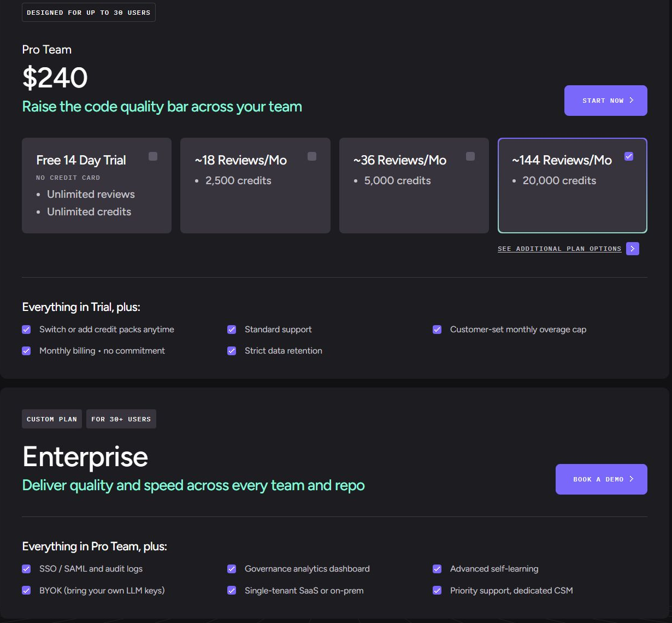This screenshot has width=672, height=623.
Task: Click the Strict data retention text
Action: point(284,351)
